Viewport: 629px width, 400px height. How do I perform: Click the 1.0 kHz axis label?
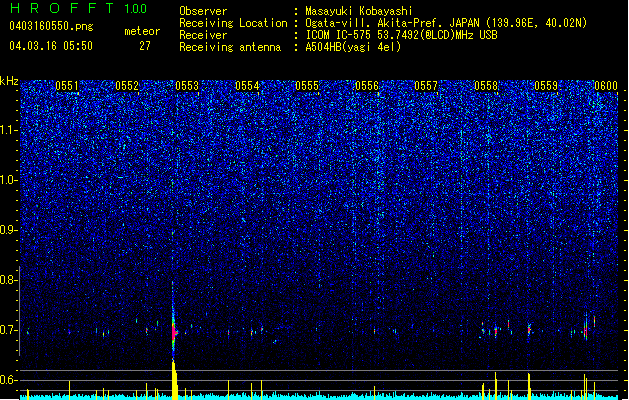9,180
